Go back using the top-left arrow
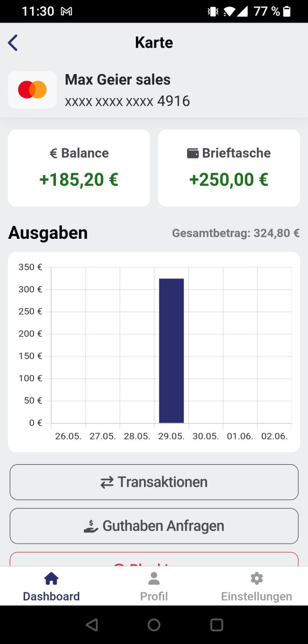Screen dimensions: 308x644 [x=13, y=42]
